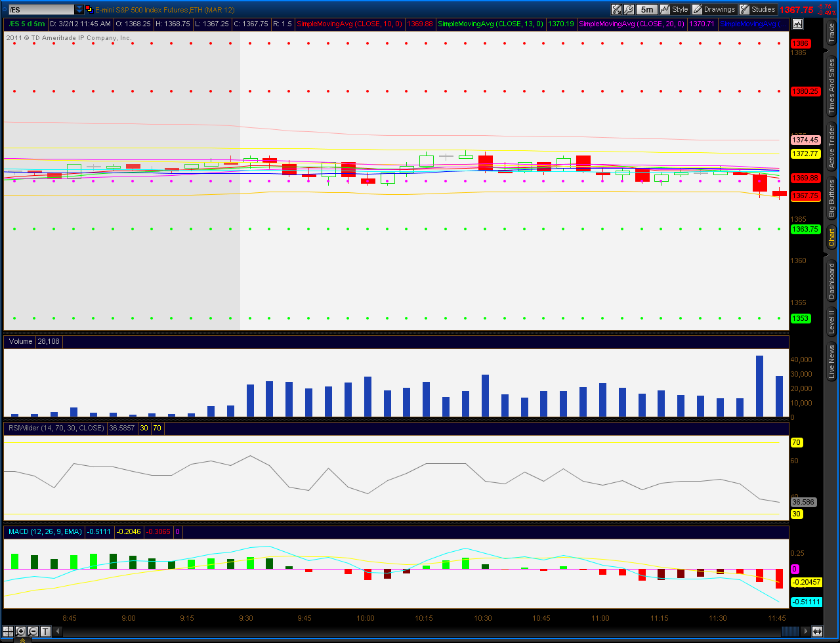840x643 pixels.
Task: Click the D: 3/2/12 11:45 AM date field
Action: (x=80, y=24)
